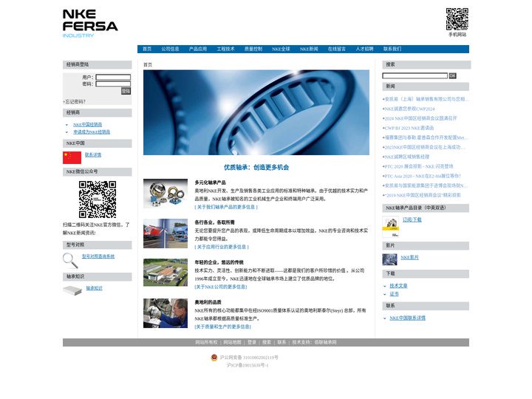Click the 忘记密码? link

[x=75, y=101]
